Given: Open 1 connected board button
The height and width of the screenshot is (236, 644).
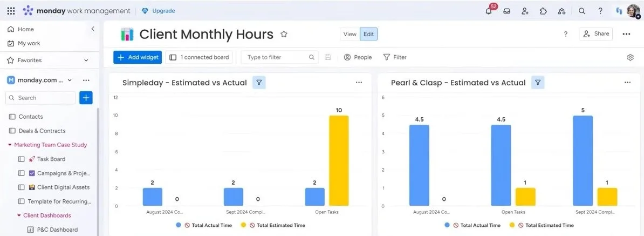Looking at the screenshot, I should pyautogui.click(x=199, y=57).
